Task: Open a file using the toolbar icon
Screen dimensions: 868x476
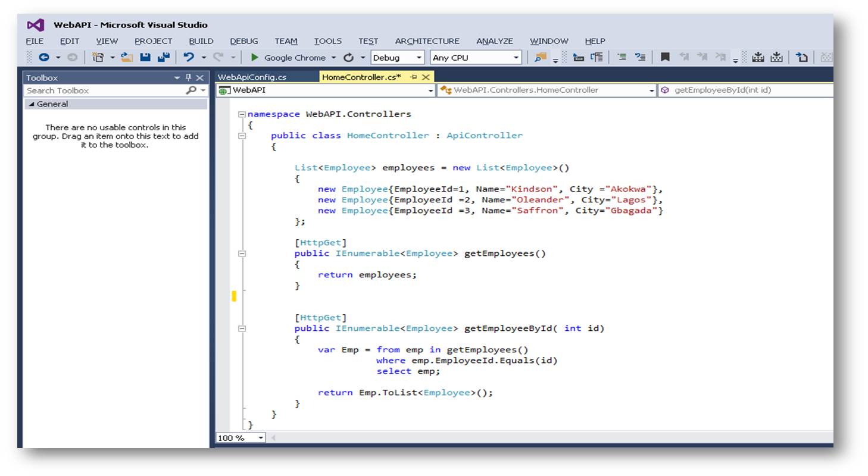Action: point(127,57)
